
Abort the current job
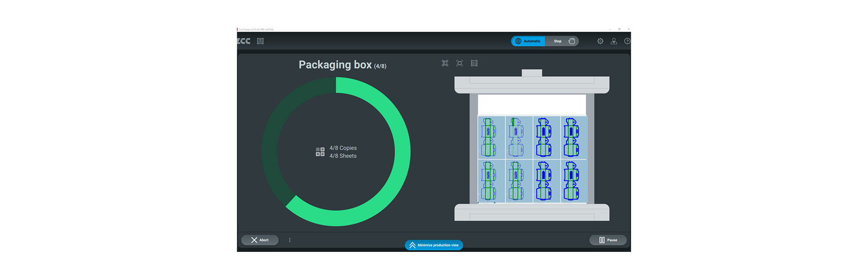[260, 240]
